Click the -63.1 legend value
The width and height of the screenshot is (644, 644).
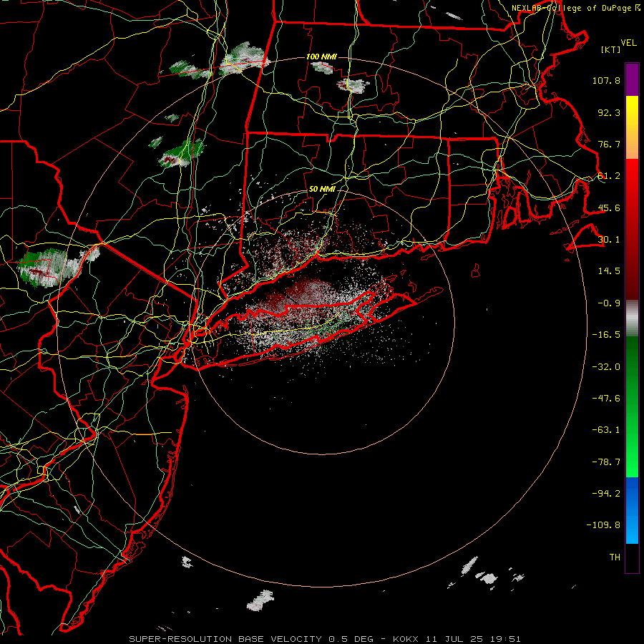(606, 430)
